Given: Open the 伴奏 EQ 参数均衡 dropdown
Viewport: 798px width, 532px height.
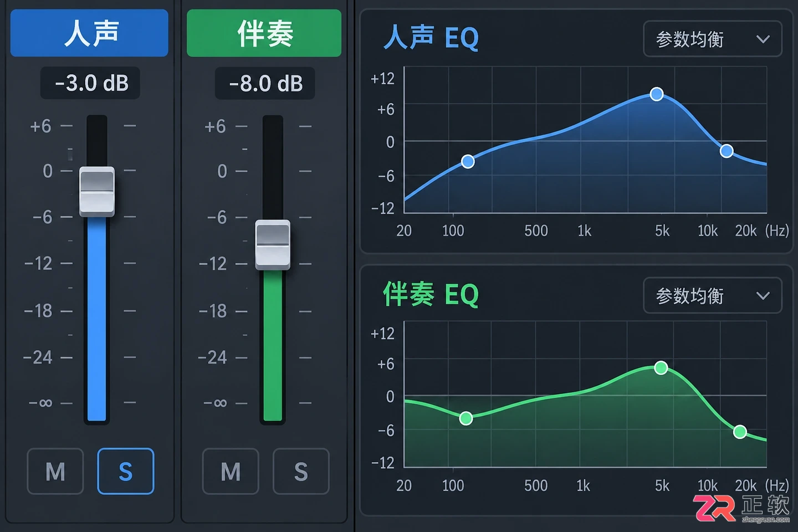Looking at the screenshot, I should click(713, 295).
